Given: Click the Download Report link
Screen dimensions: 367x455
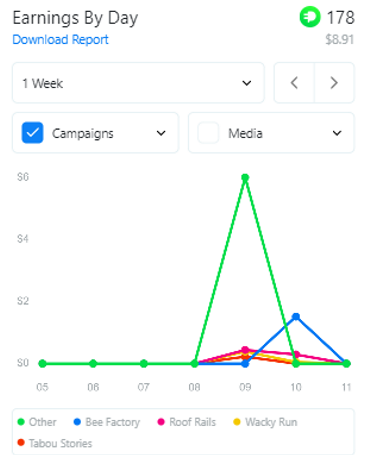Looking at the screenshot, I should [x=60, y=39].
